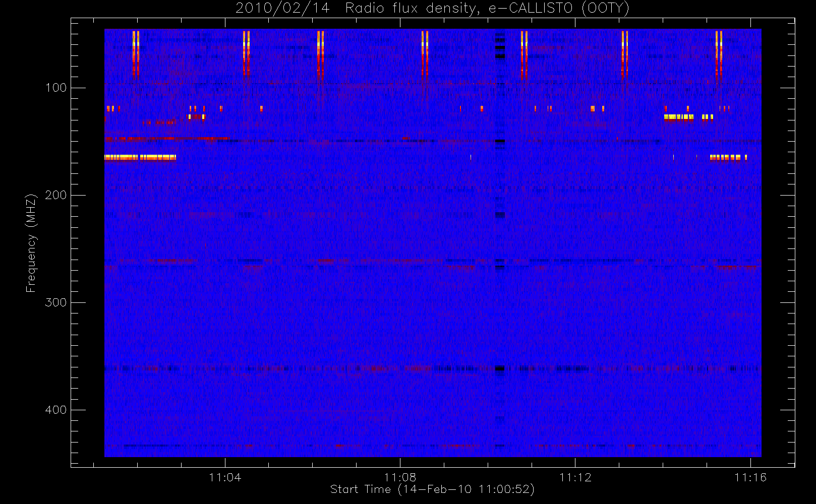Image resolution: width=816 pixels, height=504 pixels.
Task: Click the '11:16' time tick label
Action: pyautogui.click(x=750, y=477)
